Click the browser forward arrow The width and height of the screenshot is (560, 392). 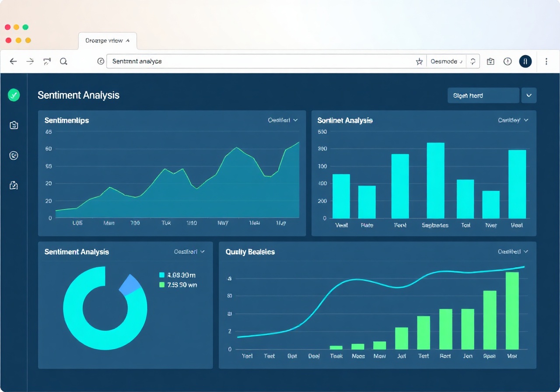pyautogui.click(x=30, y=62)
